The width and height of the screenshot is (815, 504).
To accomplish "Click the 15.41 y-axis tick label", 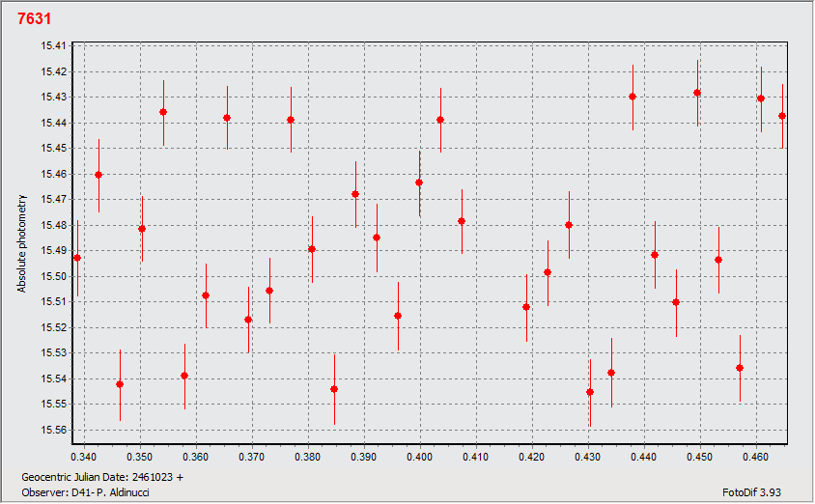I will pyautogui.click(x=54, y=45).
